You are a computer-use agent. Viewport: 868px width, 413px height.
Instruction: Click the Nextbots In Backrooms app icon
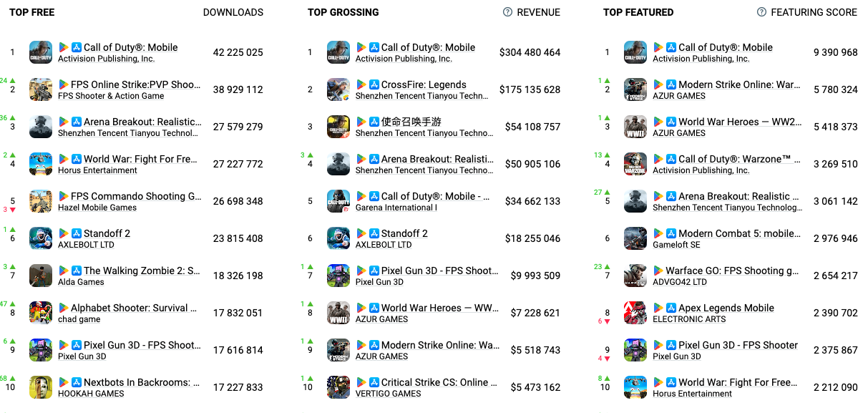[41, 387]
